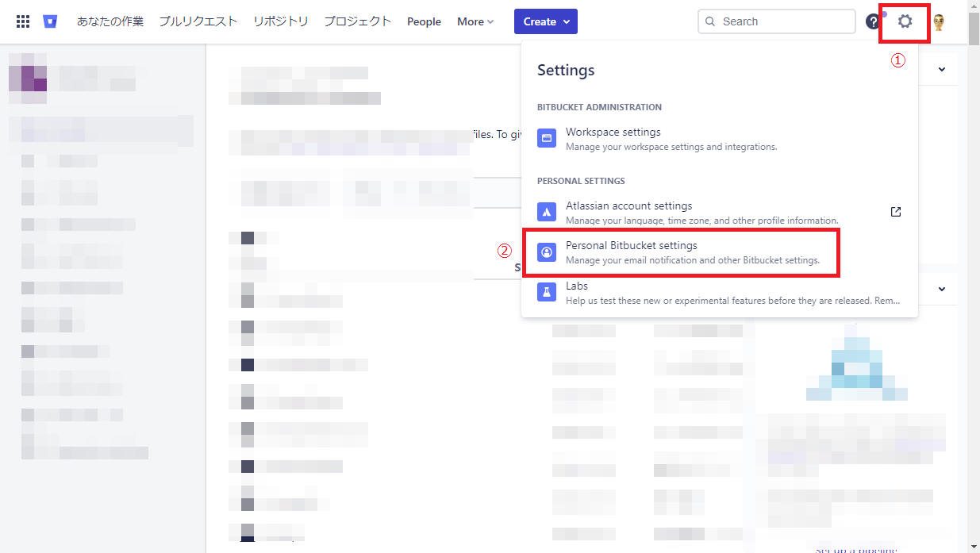Select People from the navigation bar
The height and width of the screenshot is (553, 980).
point(424,21)
